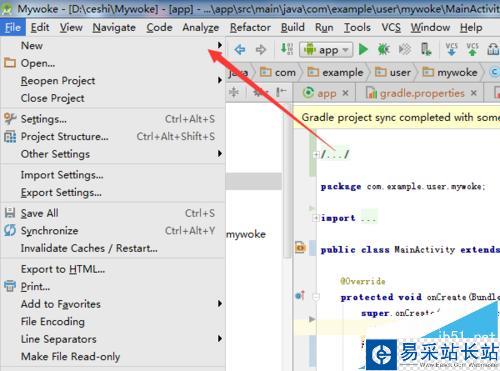Open the app run configuration dropdown
This screenshot has height=371, width=500.
pyautogui.click(x=326, y=50)
